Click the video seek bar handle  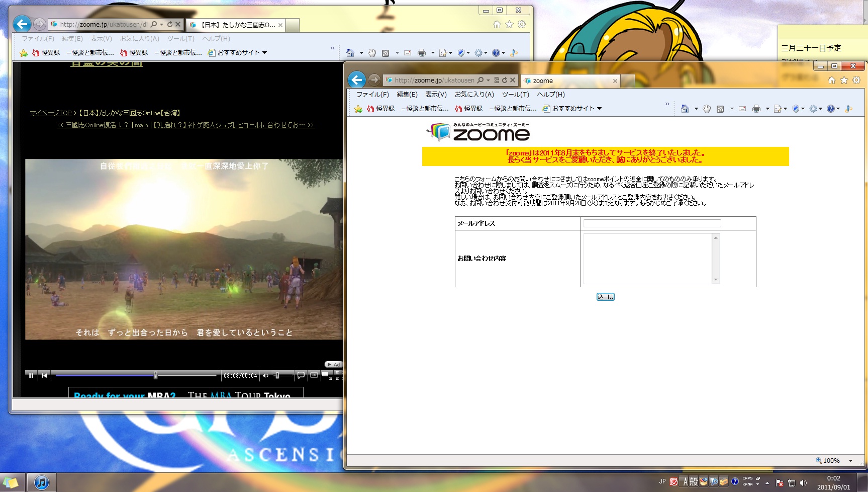[156, 375]
